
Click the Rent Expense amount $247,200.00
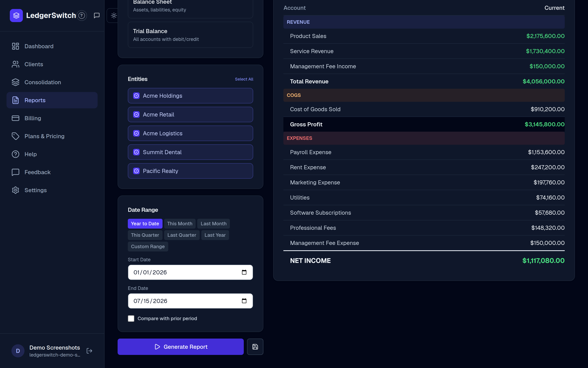[x=548, y=167]
